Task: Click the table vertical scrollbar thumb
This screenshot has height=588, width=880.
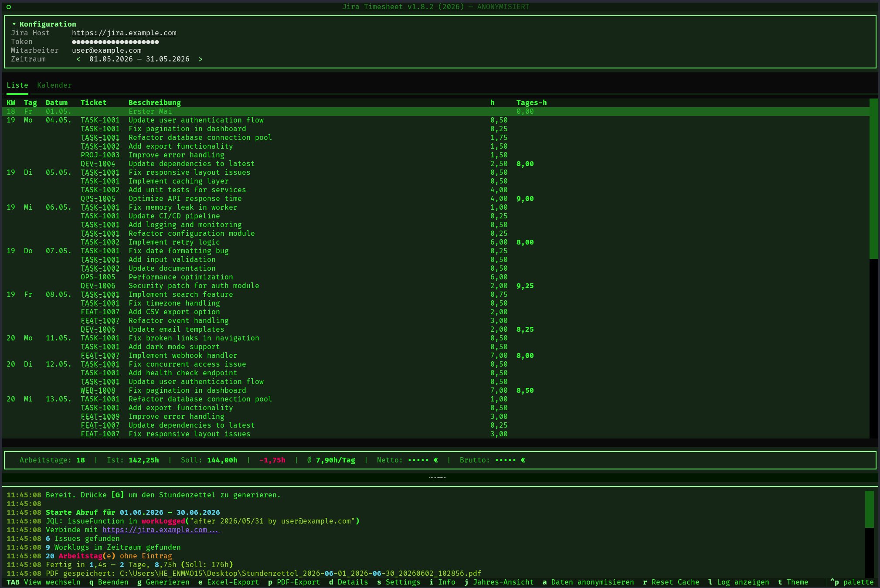Action: pyautogui.click(x=873, y=179)
